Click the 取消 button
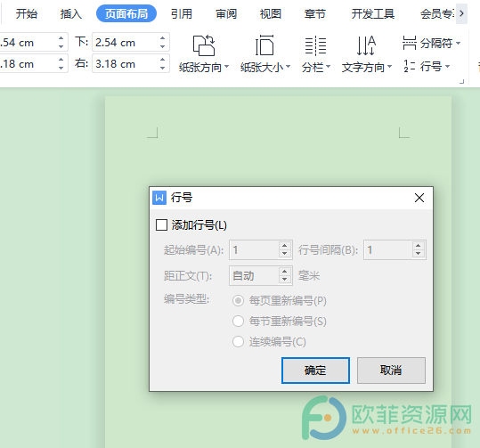The width and height of the screenshot is (480, 448). click(x=391, y=371)
